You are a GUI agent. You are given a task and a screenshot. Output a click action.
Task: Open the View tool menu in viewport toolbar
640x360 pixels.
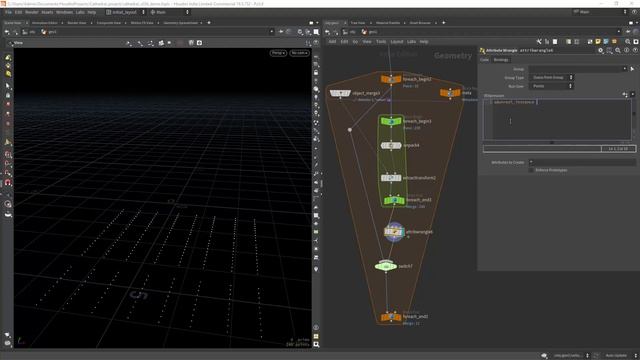[18, 43]
